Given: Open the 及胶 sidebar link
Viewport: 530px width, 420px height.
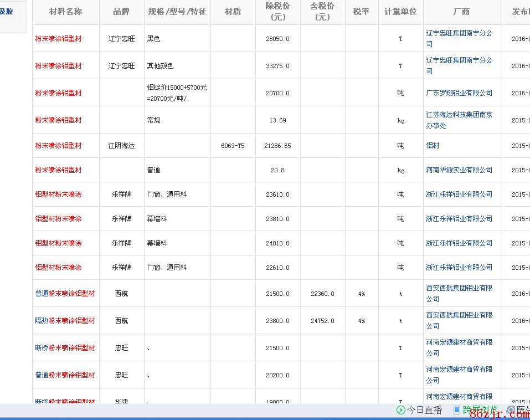Looking at the screenshot, I should pyautogui.click(x=7, y=12).
